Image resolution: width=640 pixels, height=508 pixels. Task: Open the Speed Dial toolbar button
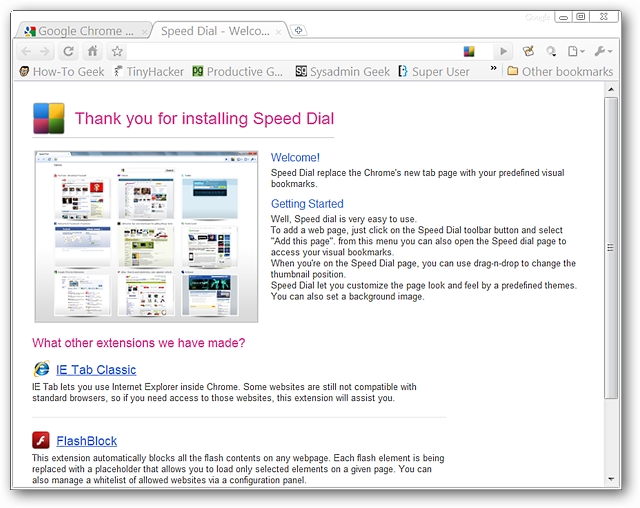[x=469, y=51]
